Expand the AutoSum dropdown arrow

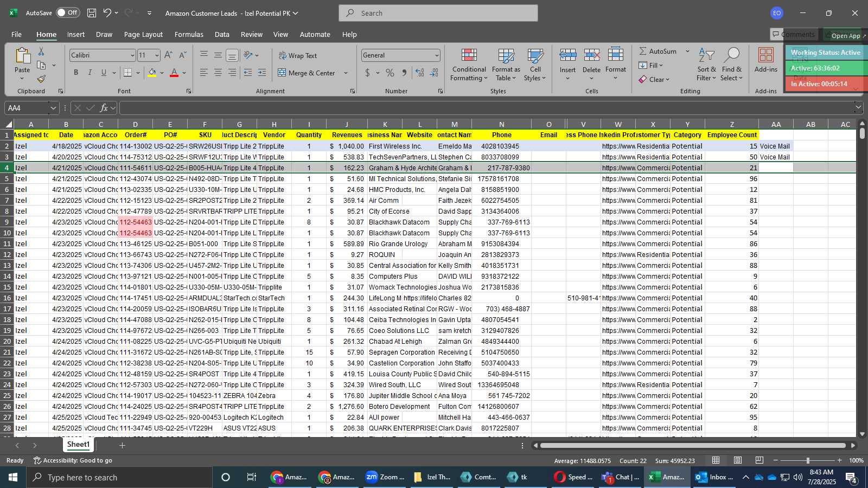pos(687,52)
